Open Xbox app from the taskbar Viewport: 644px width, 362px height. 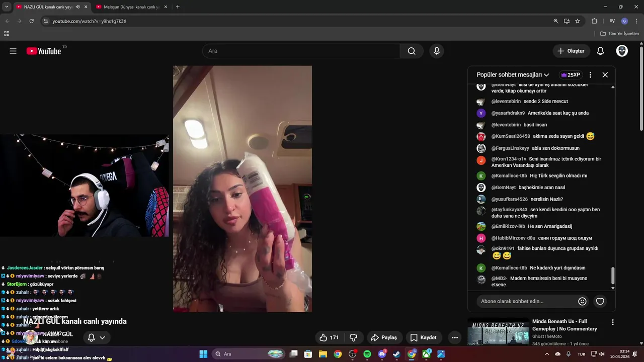[427, 354]
